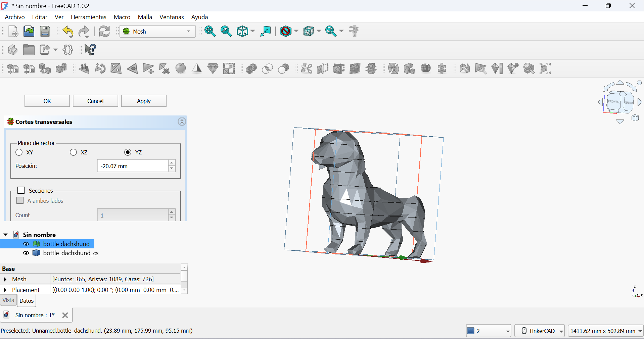Viewport: 644px width, 339px height.
Task: Click the OK button
Action: (x=47, y=101)
